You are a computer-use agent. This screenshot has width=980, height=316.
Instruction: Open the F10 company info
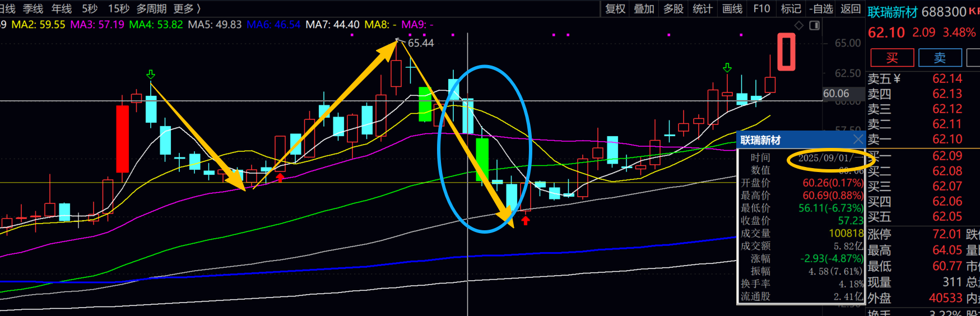click(x=761, y=8)
